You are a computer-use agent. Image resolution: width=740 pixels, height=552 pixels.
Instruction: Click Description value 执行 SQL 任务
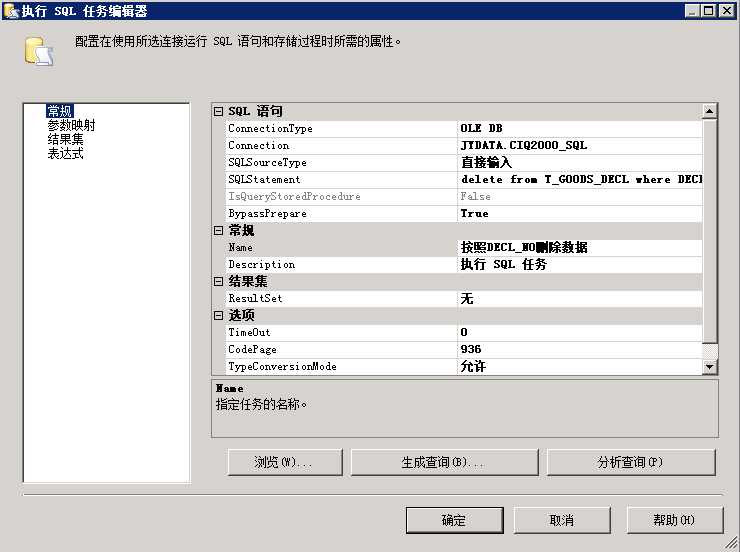tap(580, 264)
